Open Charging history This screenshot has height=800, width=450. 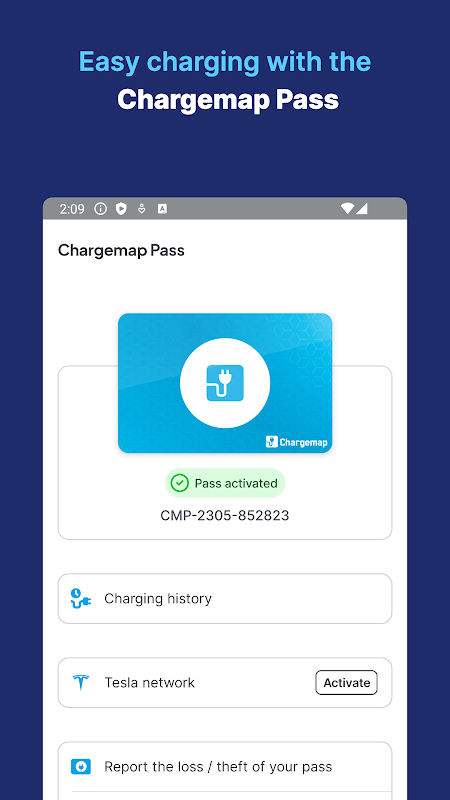click(225, 598)
